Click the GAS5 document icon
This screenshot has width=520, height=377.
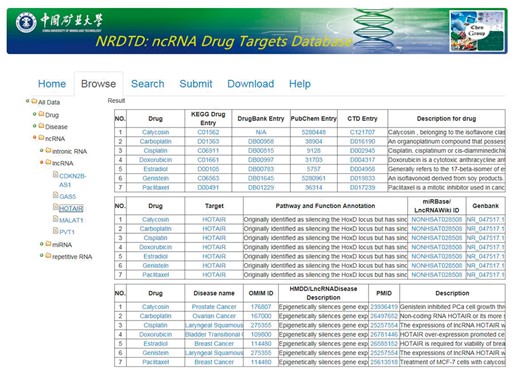pyautogui.click(x=56, y=195)
